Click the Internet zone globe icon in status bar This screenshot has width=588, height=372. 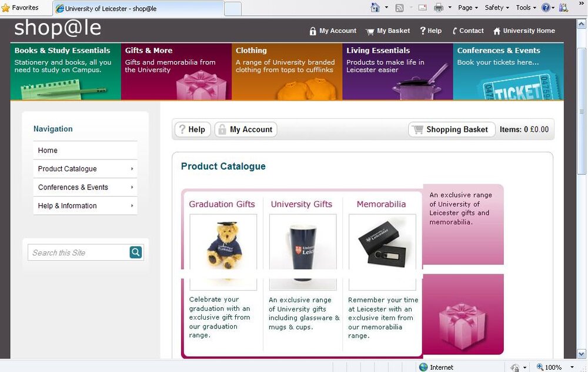(x=423, y=367)
